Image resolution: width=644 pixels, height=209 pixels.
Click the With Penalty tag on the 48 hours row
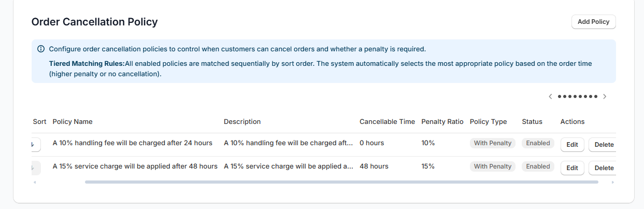coord(492,166)
